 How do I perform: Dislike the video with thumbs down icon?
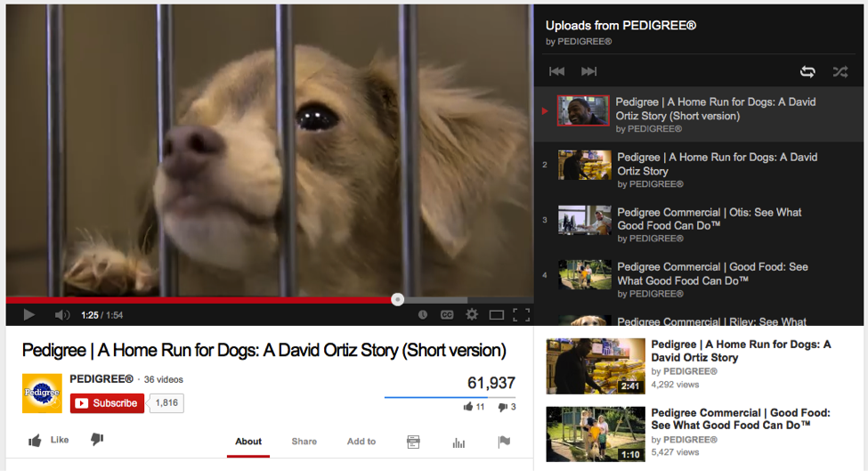[x=97, y=440]
